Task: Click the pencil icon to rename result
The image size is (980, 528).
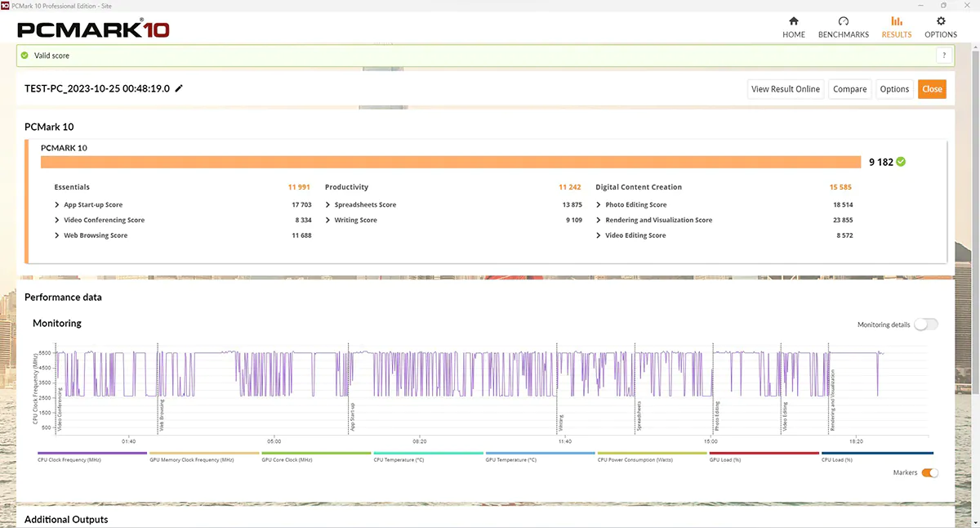Action: pos(179,88)
